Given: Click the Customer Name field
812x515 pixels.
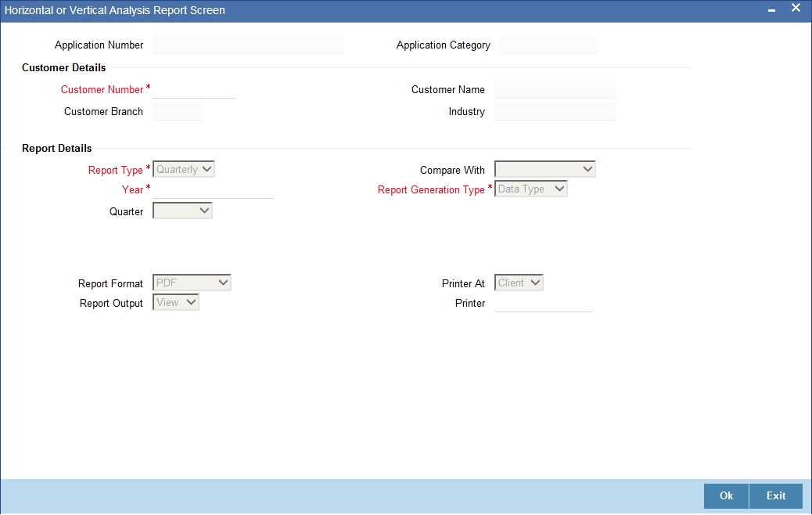Looking at the screenshot, I should 555,90.
